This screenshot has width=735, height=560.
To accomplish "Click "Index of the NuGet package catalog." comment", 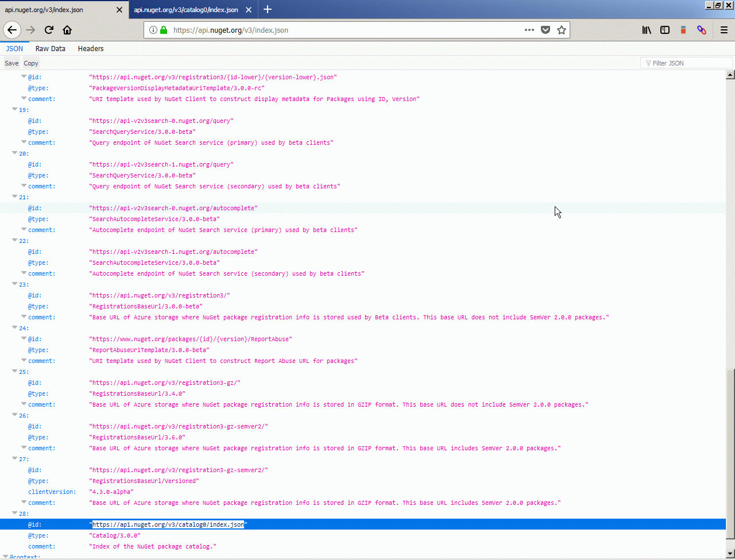I will coord(153,546).
